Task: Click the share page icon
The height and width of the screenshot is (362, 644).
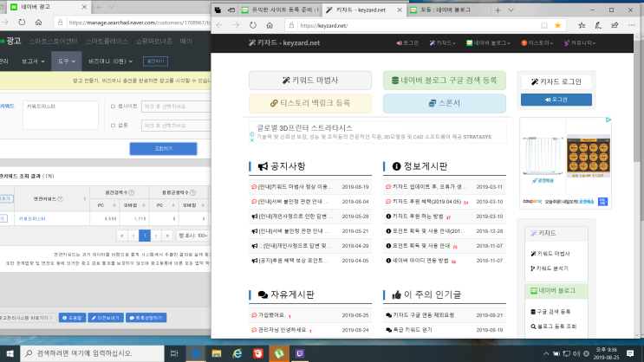Action: (x=615, y=25)
